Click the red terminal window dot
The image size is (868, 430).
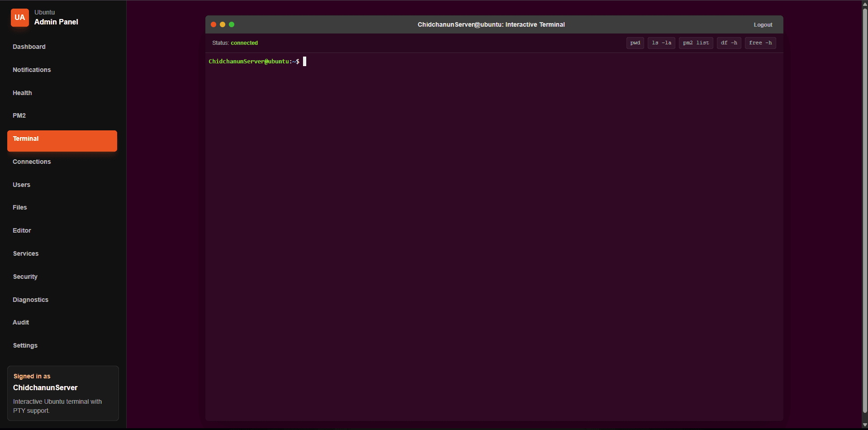coord(213,24)
